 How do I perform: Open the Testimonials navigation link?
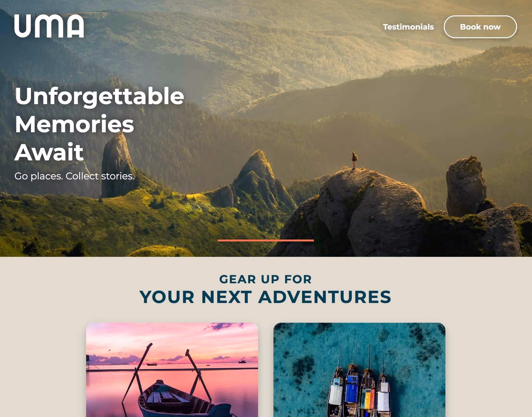408,27
